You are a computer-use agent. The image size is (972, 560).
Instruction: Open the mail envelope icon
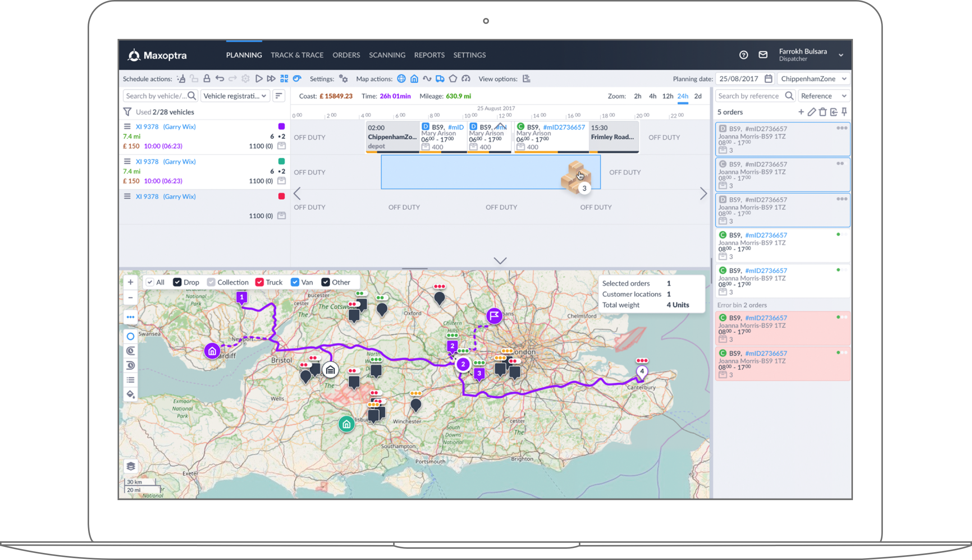[763, 55]
